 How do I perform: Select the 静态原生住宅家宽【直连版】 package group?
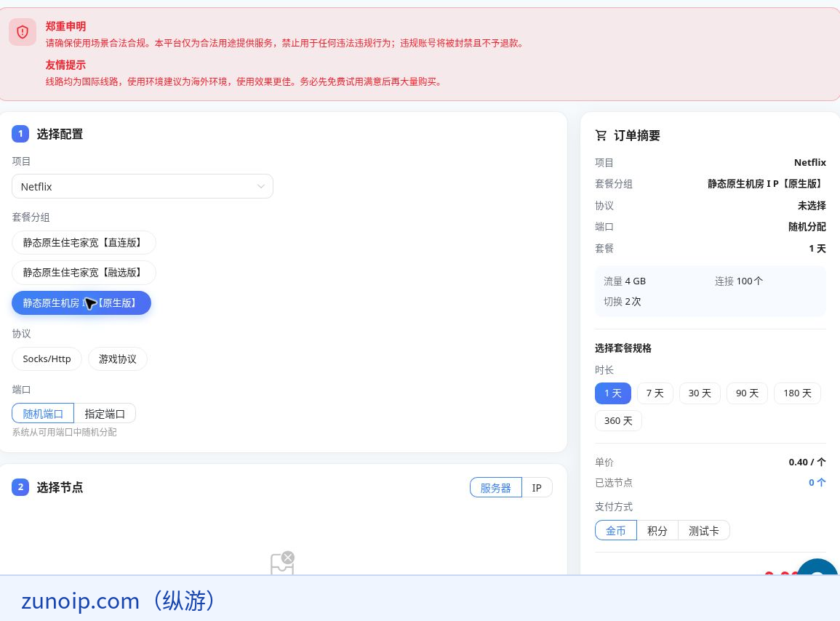pos(84,243)
